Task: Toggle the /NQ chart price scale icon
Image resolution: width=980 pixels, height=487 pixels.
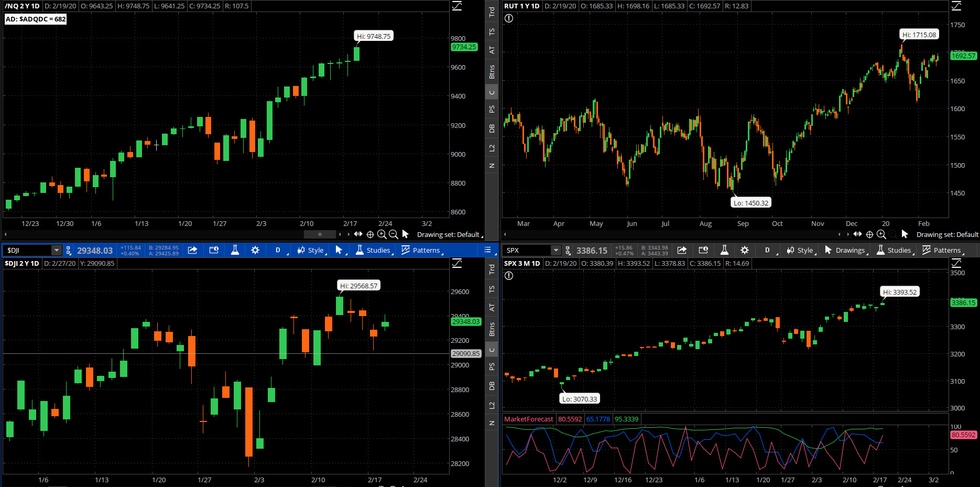Action: (457, 6)
